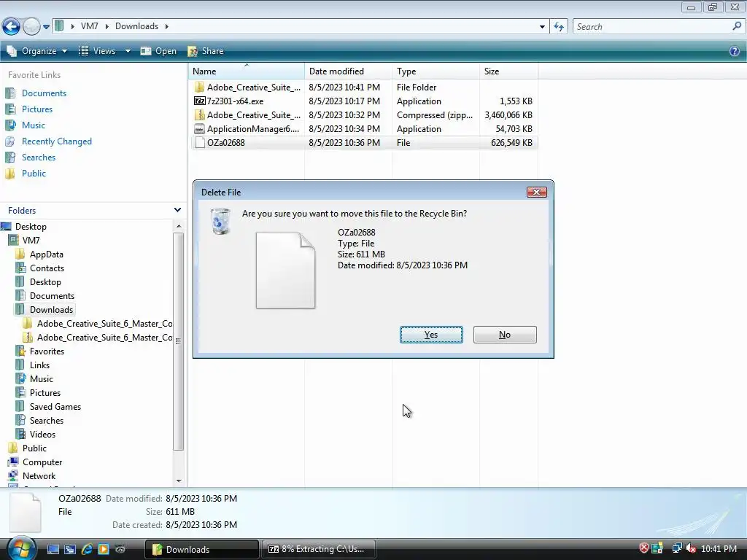
Task: Select Computer in the folder tree
Action: 42,462
